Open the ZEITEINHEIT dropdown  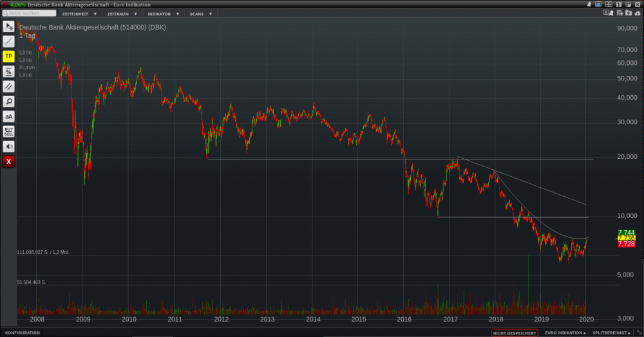pos(79,14)
